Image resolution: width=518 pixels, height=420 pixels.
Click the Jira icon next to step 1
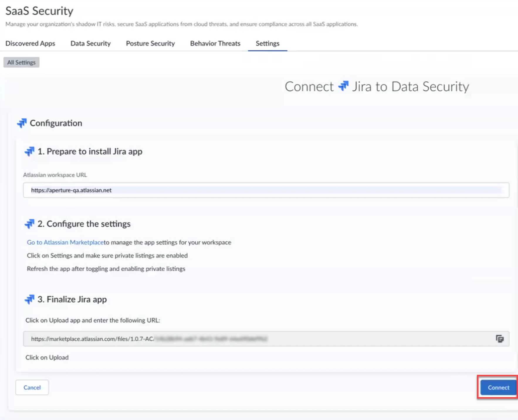(x=29, y=151)
